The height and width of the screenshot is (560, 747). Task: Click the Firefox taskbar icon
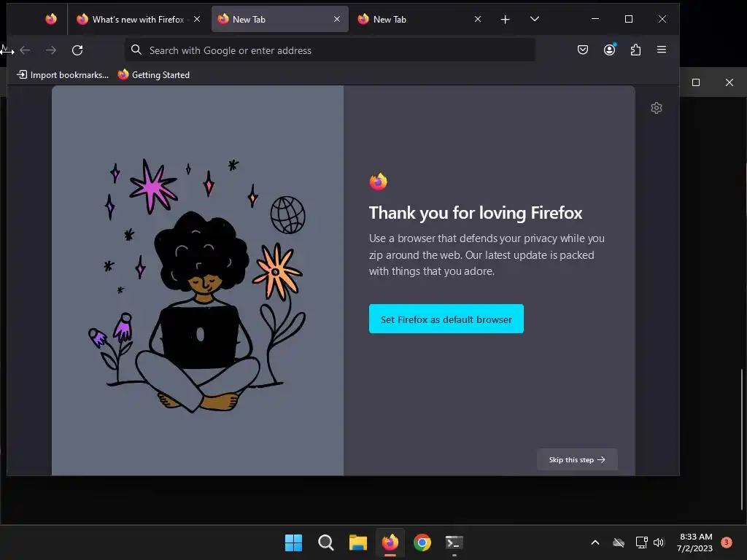390,542
